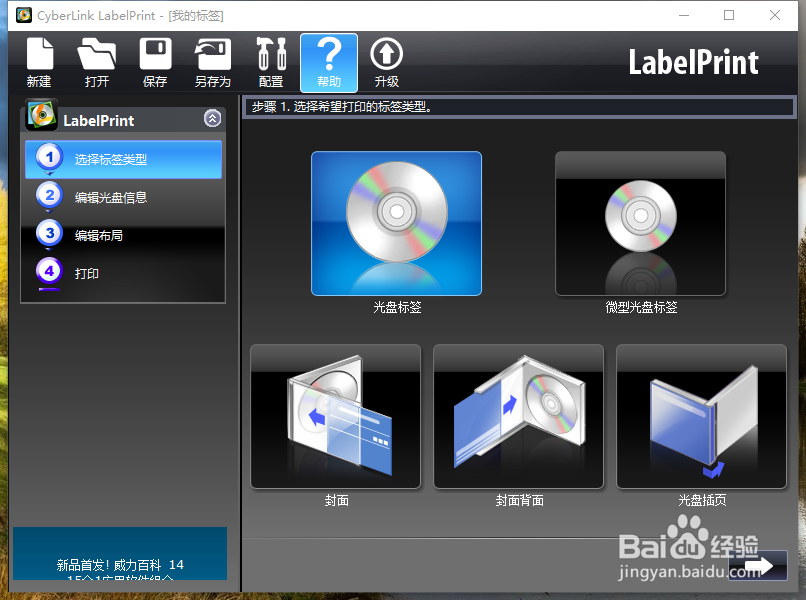Go to step 3 编辑布局

123,235
